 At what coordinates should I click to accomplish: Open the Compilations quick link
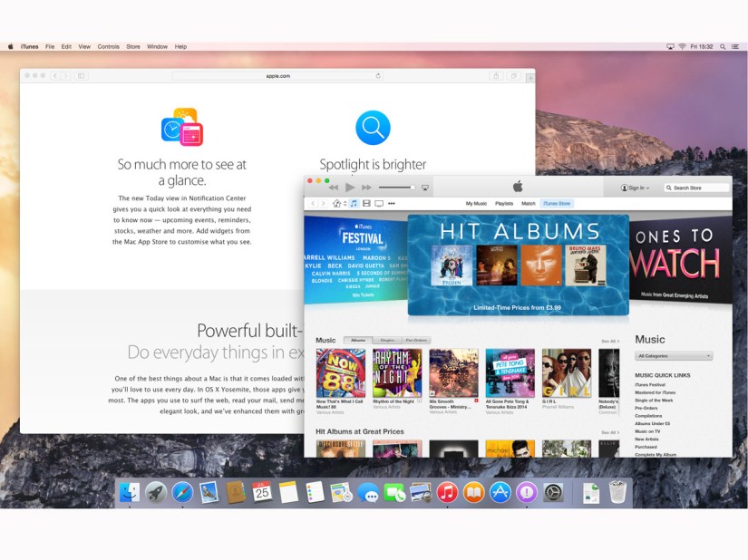click(648, 416)
